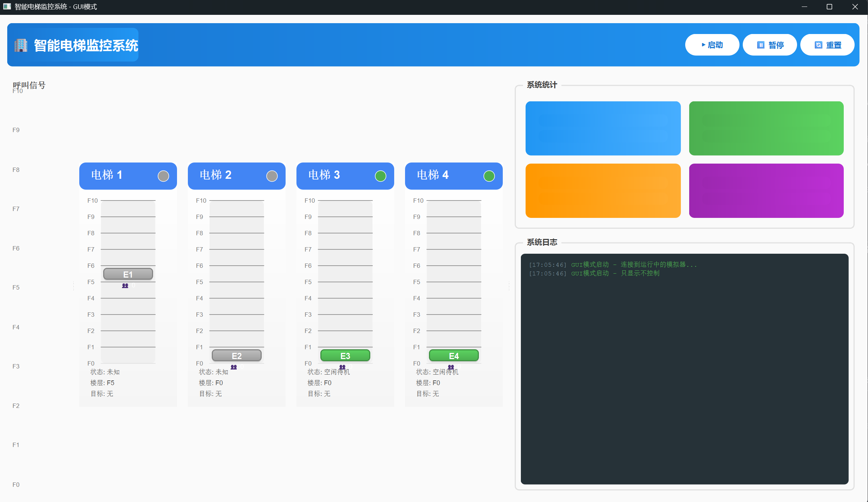Click elevator 2 gray status indicator
Viewport: 868px width, 502px height.
[272, 176]
